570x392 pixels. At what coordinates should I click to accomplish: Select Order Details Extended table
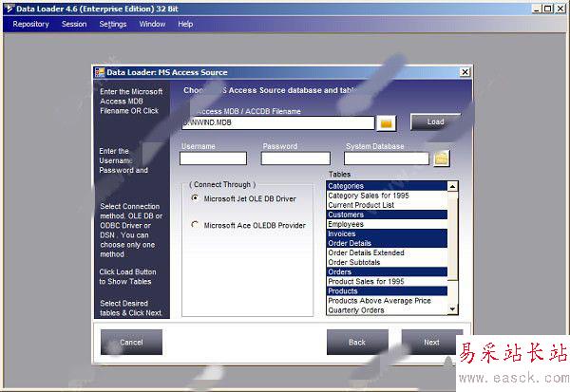pos(388,252)
